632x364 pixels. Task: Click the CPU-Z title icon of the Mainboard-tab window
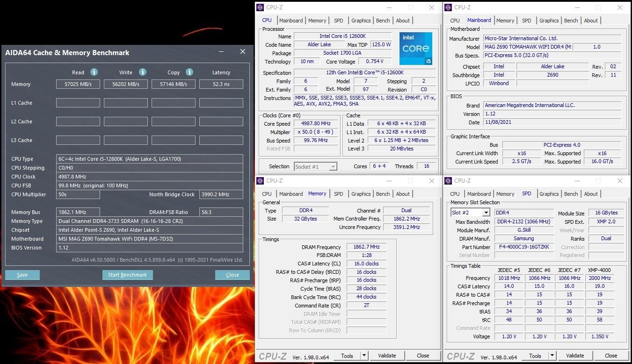click(448, 7)
